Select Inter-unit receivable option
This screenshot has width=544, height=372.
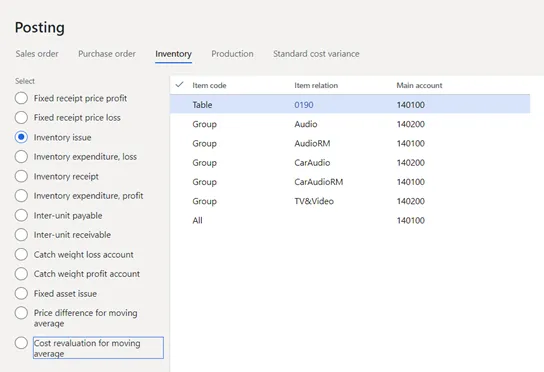[x=21, y=235]
